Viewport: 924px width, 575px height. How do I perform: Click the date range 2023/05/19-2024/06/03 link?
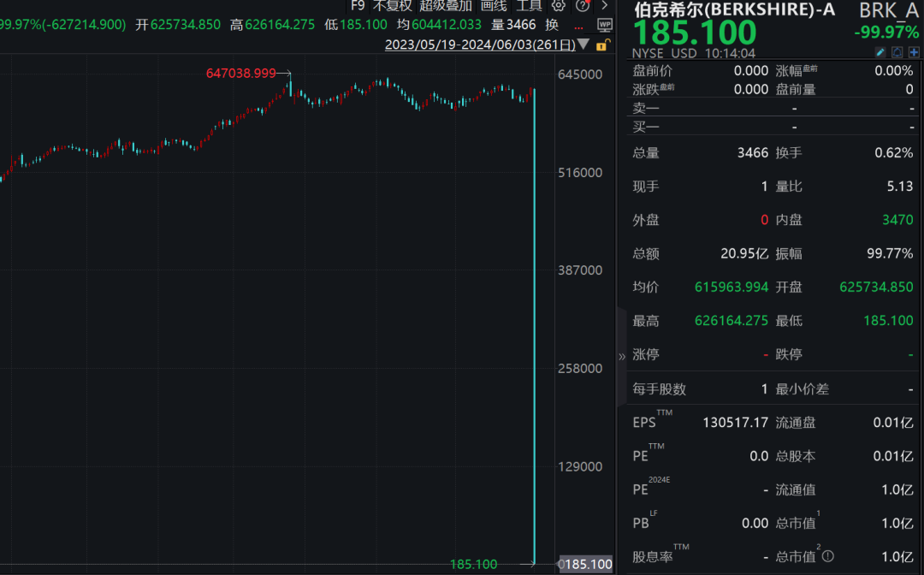point(479,44)
